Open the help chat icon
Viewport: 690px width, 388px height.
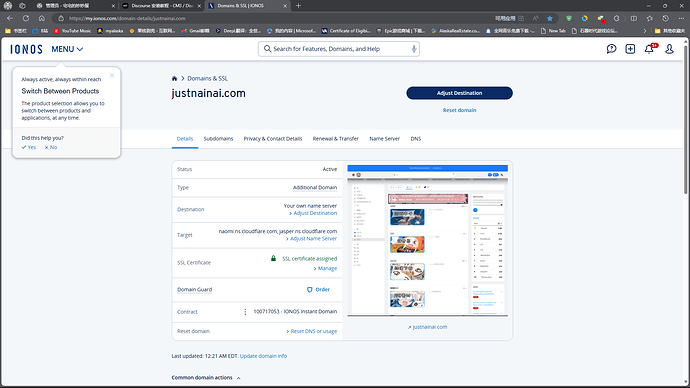pyautogui.click(x=611, y=49)
